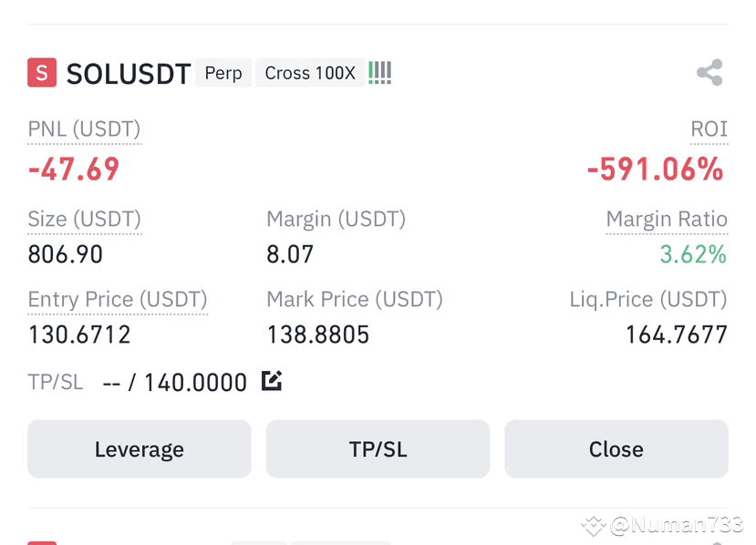Tap the 3.62% margin ratio value

pyautogui.click(x=693, y=254)
